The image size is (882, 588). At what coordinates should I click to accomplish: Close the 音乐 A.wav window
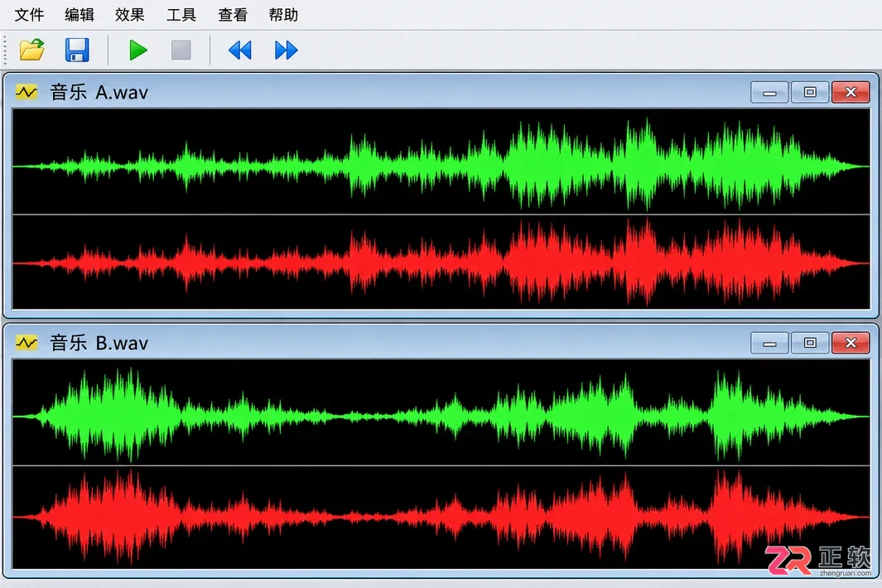pyautogui.click(x=851, y=92)
